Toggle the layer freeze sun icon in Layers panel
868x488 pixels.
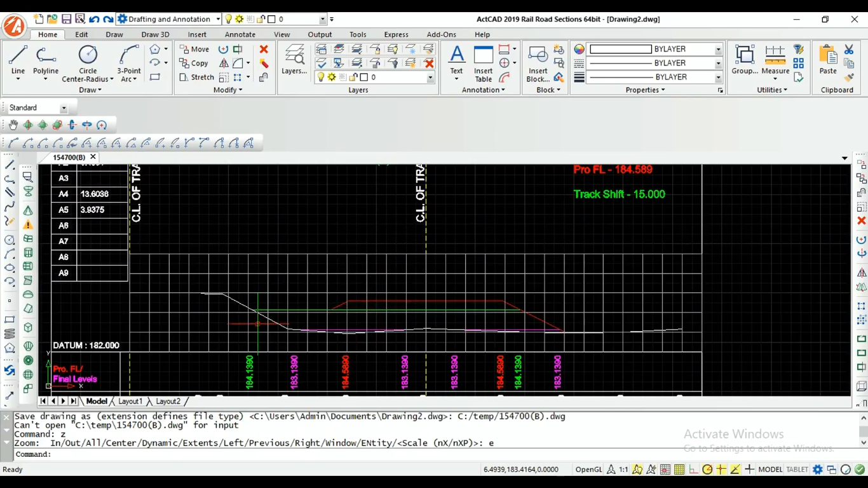click(x=332, y=77)
